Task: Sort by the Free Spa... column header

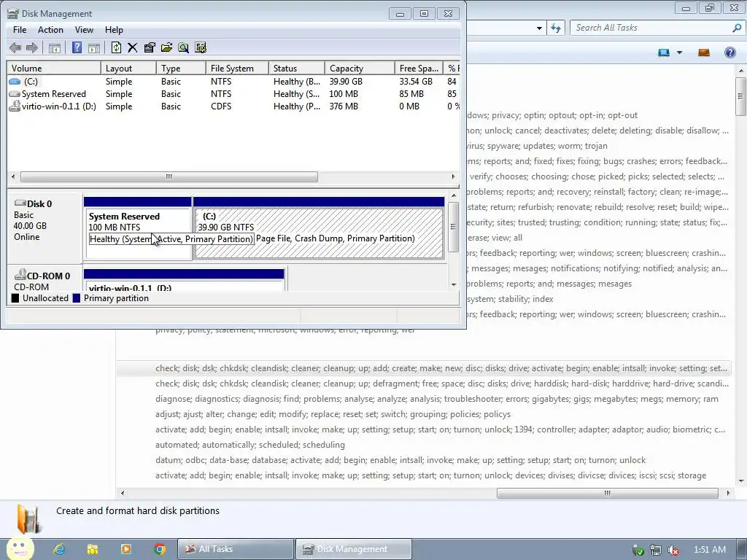Action: [x=419, y=68]
